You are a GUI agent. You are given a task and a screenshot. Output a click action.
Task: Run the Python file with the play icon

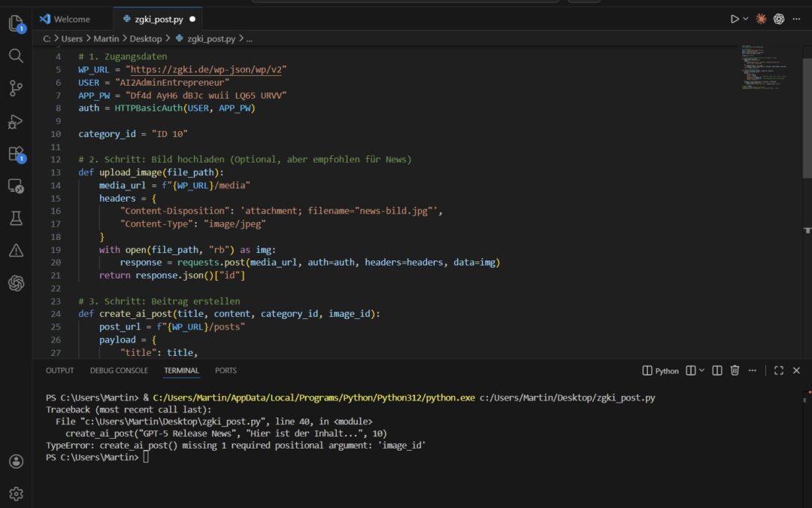[735, 18]
